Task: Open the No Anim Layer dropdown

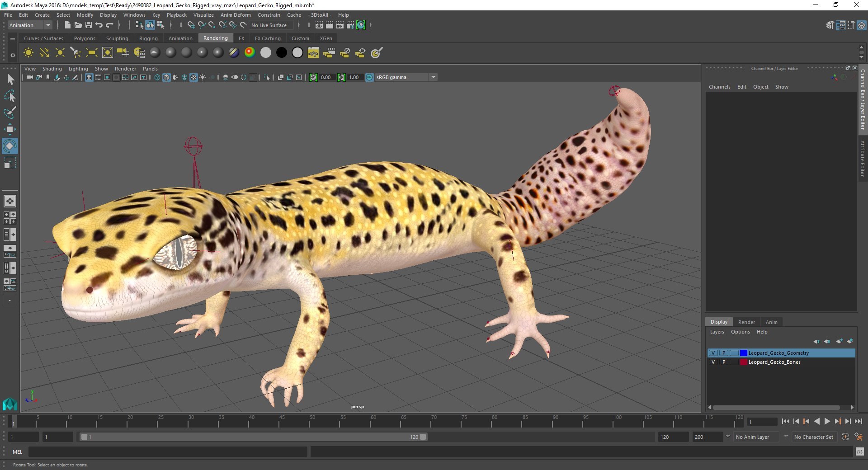Action: (757, 437)
